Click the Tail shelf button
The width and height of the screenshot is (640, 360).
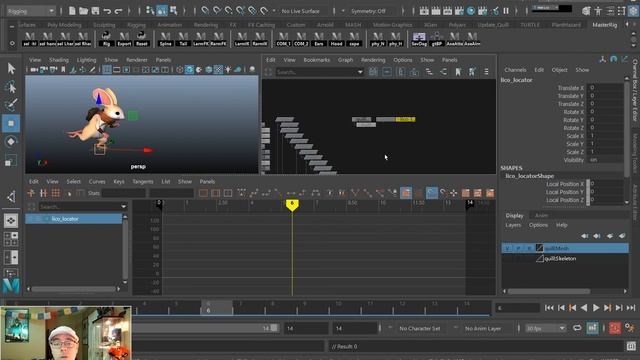point(183,39)
